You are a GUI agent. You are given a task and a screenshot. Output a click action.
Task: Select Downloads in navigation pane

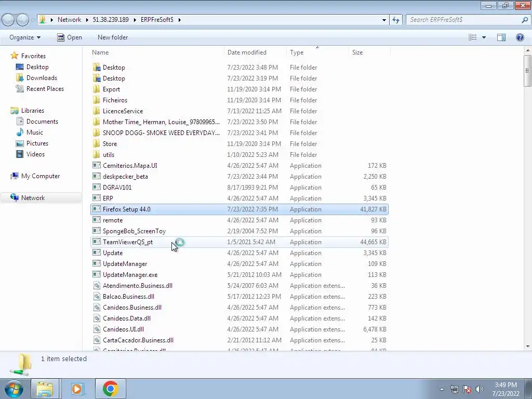point(42,78)
